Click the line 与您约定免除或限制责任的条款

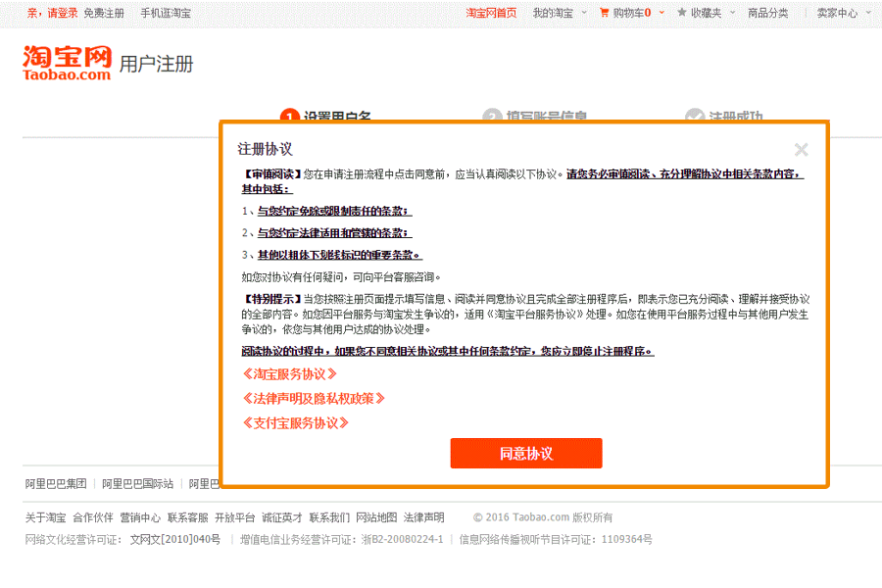(x=335, y=211)
